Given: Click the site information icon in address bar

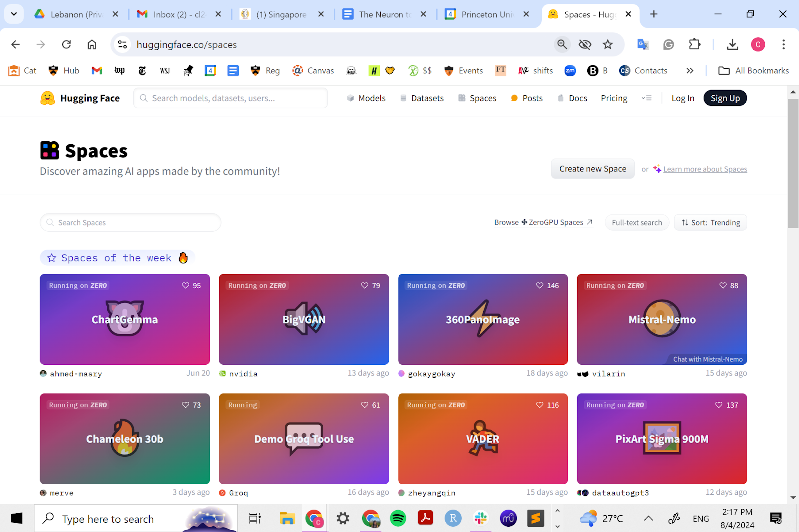Looking at the screenshot, I should [x=122, y=45].
